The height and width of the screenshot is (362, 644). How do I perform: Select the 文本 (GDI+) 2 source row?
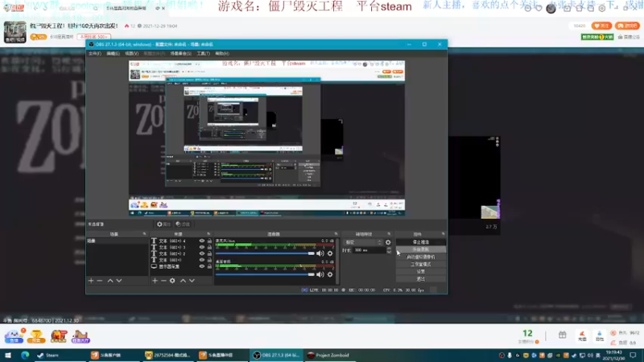click(182, 253)
